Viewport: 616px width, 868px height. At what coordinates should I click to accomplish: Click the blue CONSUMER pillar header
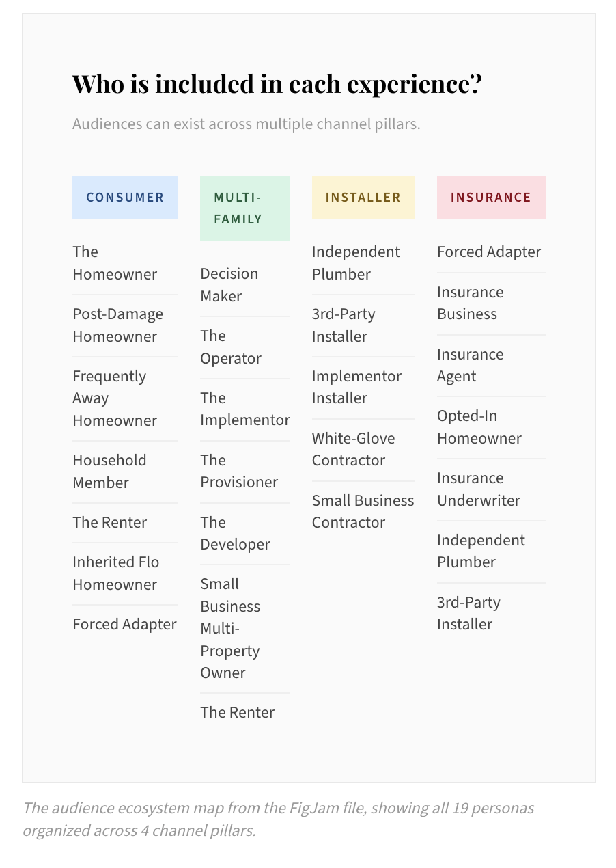tap(125, 198)
